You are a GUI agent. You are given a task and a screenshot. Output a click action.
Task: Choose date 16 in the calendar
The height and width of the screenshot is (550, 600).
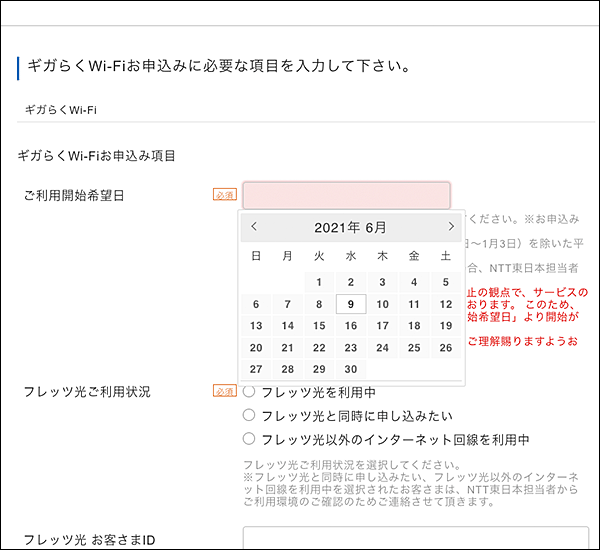pyautogui.click(x=351, y=326)
